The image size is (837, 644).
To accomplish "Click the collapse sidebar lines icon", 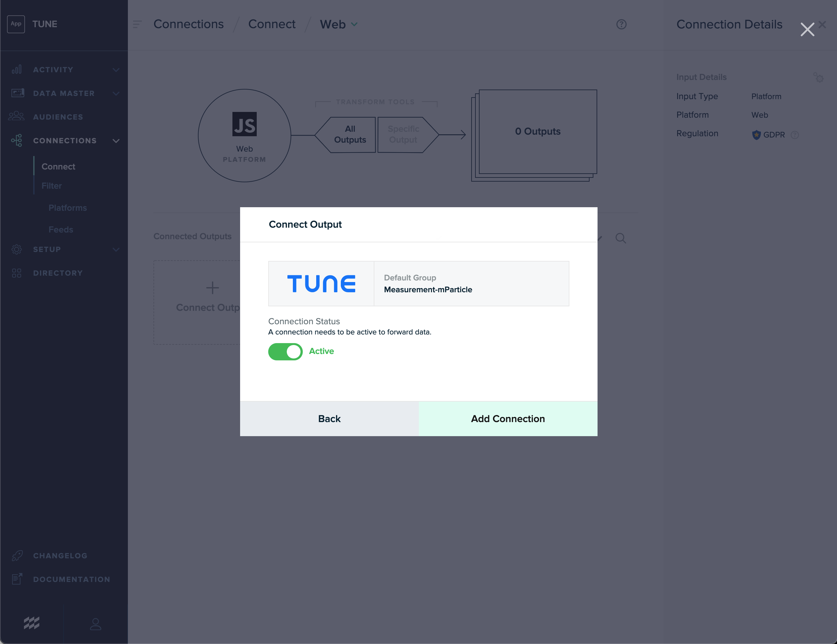I will [x=137, y=24].
